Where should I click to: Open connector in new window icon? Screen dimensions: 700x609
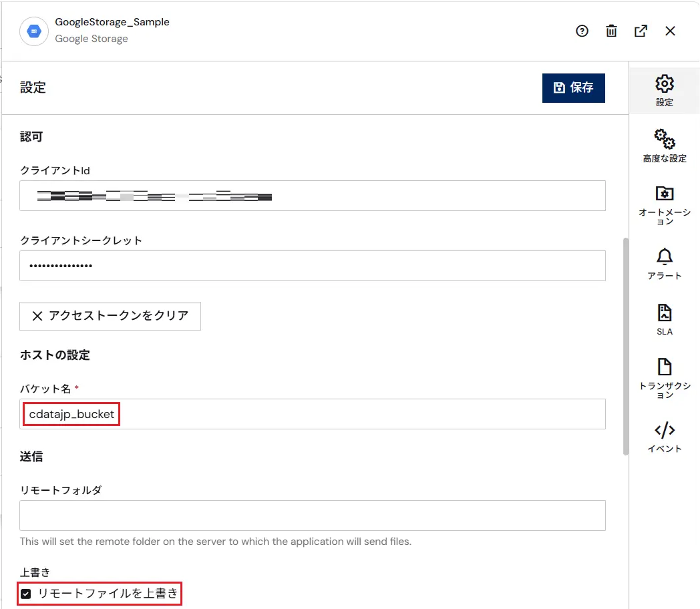(641, 31)
